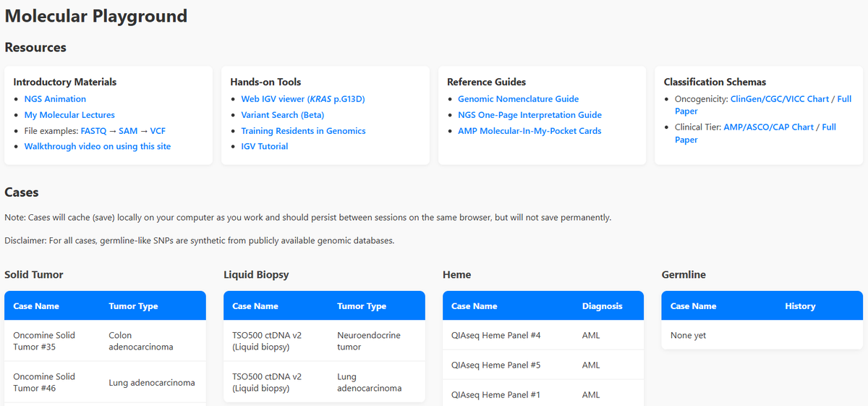The image size is (868, 406).
Task: Select QIAseq Heme Panel #4 case
Action: 495,336
